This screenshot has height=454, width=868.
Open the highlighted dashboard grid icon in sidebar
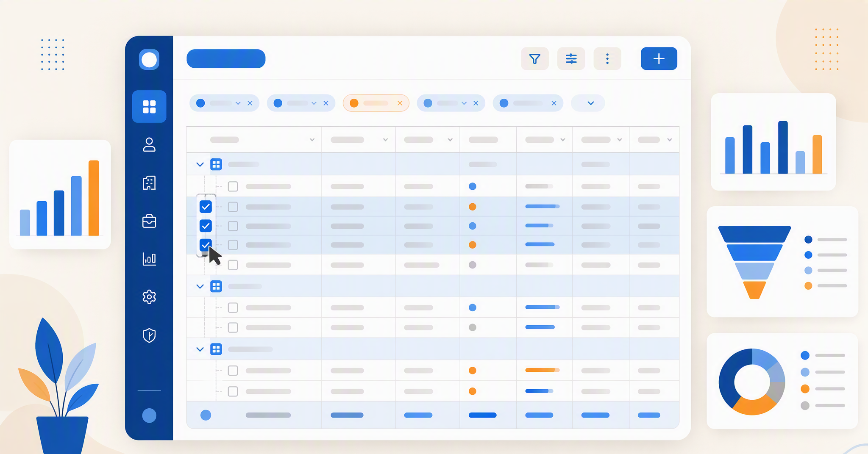click(149, 107)
